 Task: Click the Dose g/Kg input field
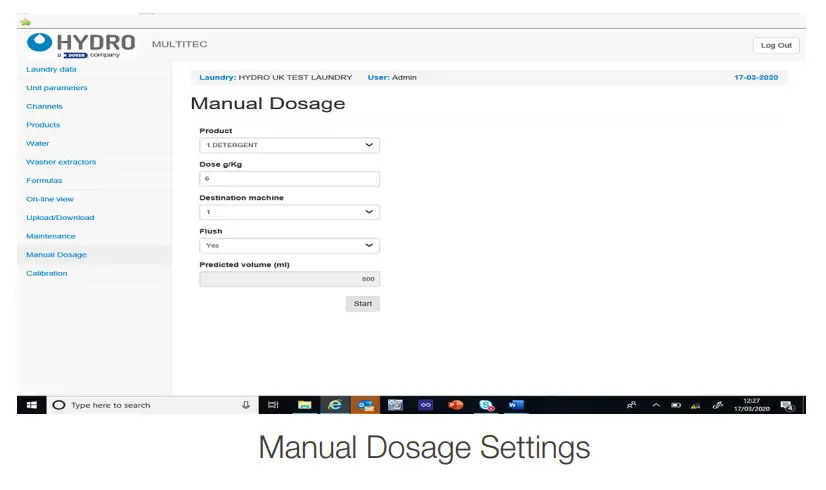click(289, 179)
